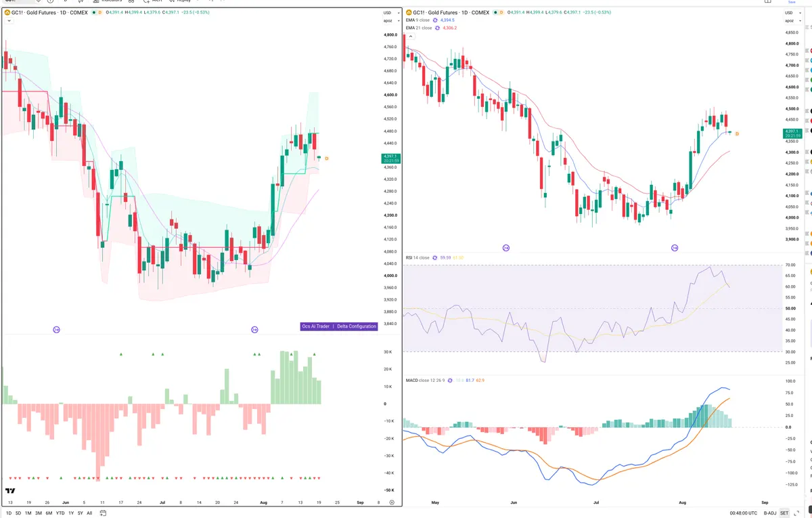Open go-to-date calendar icon
Image resolution: width=812 pixels, height=518 pixels.
(x=102, y=513)
